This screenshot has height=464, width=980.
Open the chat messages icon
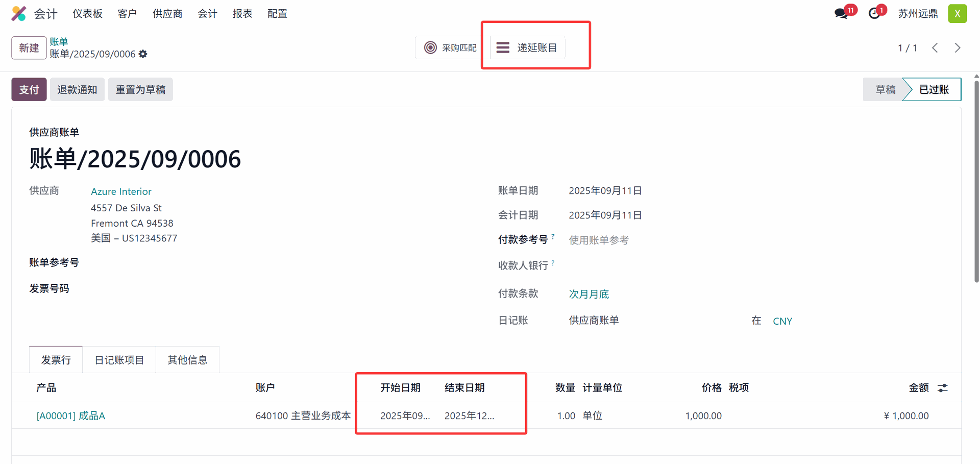tap(841, 14)
